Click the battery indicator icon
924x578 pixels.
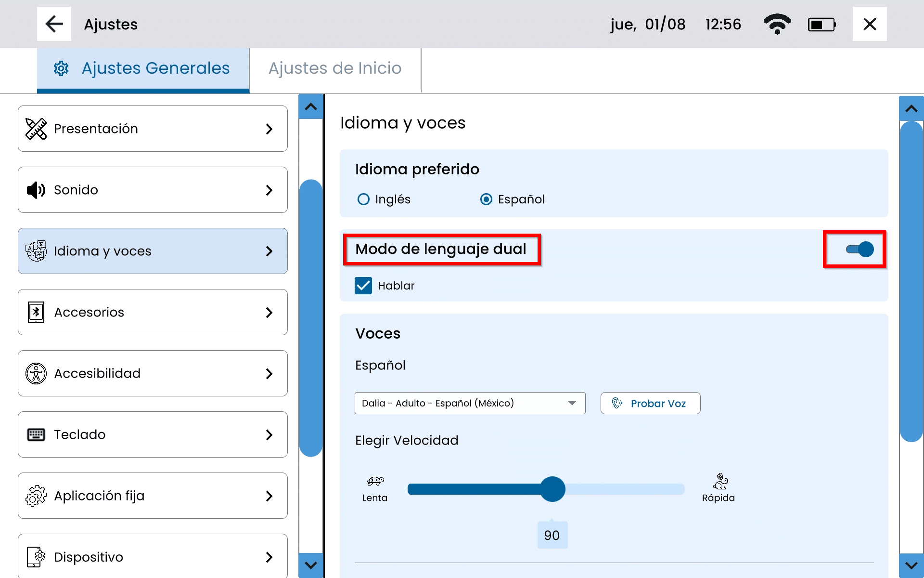point(821,24)
